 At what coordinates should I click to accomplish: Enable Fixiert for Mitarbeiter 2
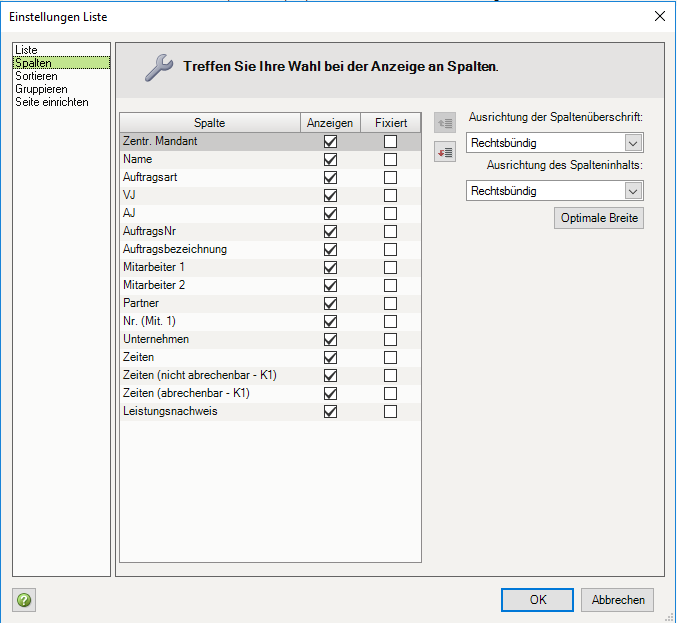(x=390, y=285)
